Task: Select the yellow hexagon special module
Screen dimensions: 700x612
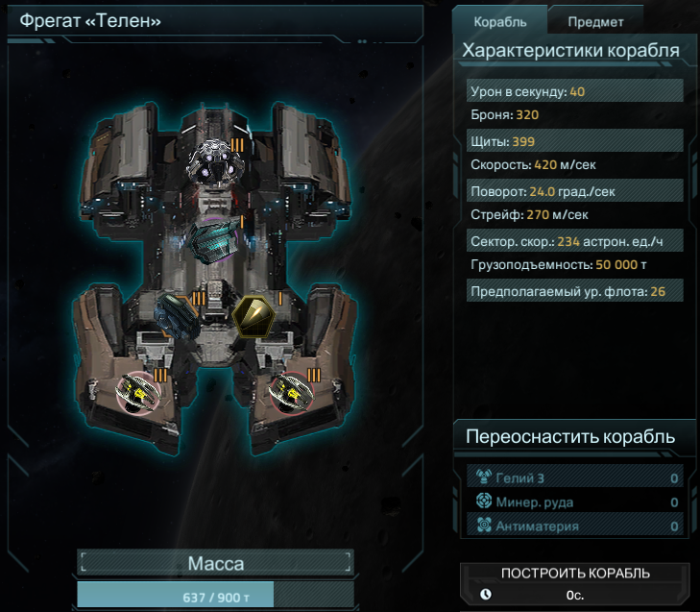Action: point(253,316)
